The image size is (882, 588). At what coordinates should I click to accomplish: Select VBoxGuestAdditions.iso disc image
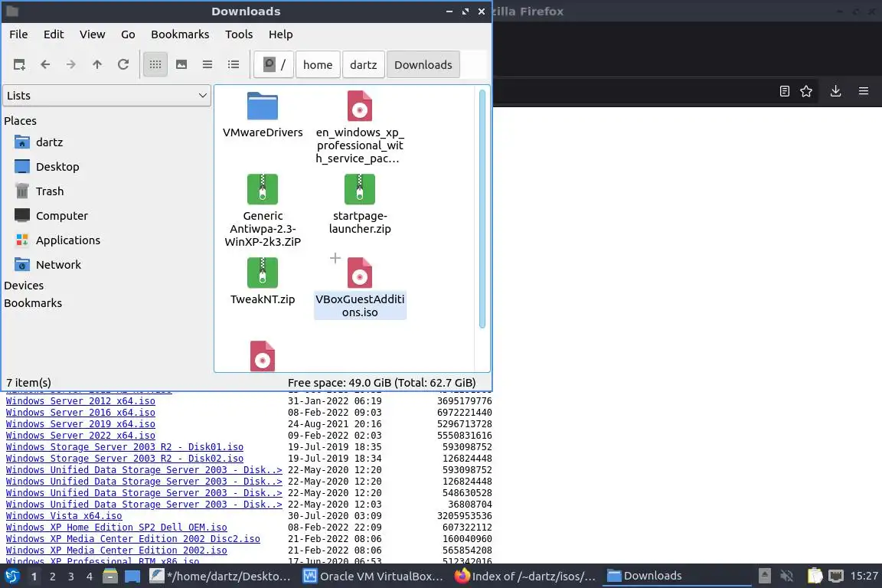pos(360,288)
